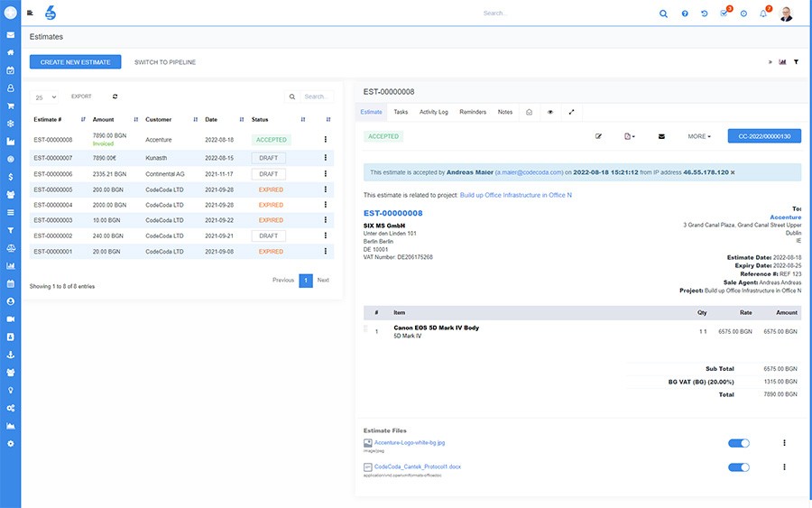Screen dimensions: 812x508
Task: Open the single gear settings icon at the sidebar bottom
Action: (10, 444)
